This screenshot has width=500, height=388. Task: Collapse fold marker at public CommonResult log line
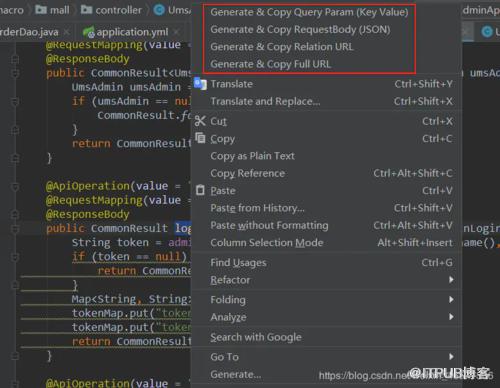point(15,229)
